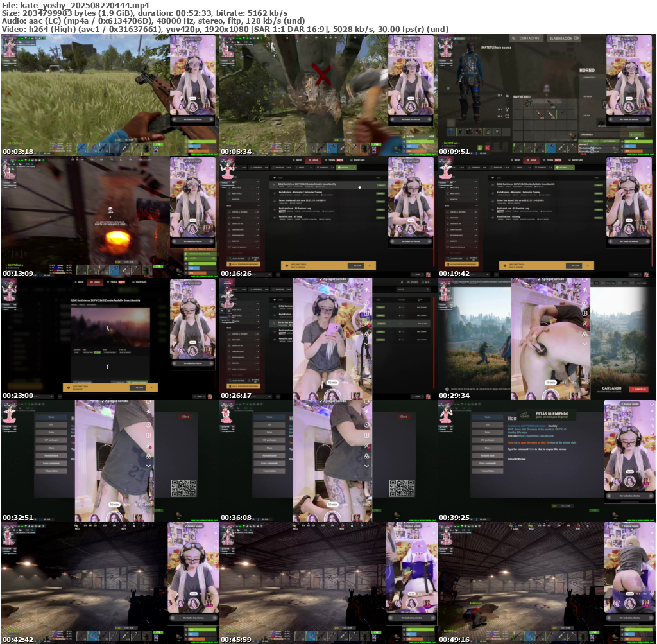Image resolution: width=657 pixels, height=644 pixels.
Task: Open the frame thumbnail stamped 00:09:51
Action: 547,95
